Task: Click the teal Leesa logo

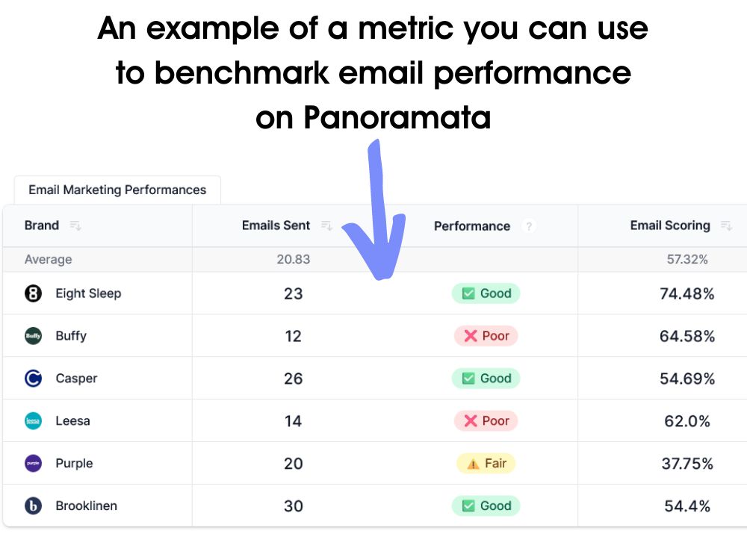Action: tap(33, 420)
